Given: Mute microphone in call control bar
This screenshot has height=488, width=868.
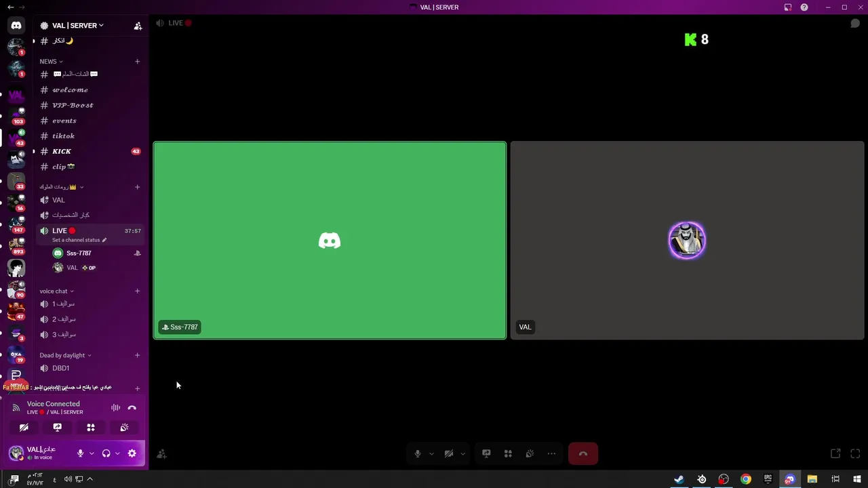Looking at the screenshot, I should (x=418, y=453).
